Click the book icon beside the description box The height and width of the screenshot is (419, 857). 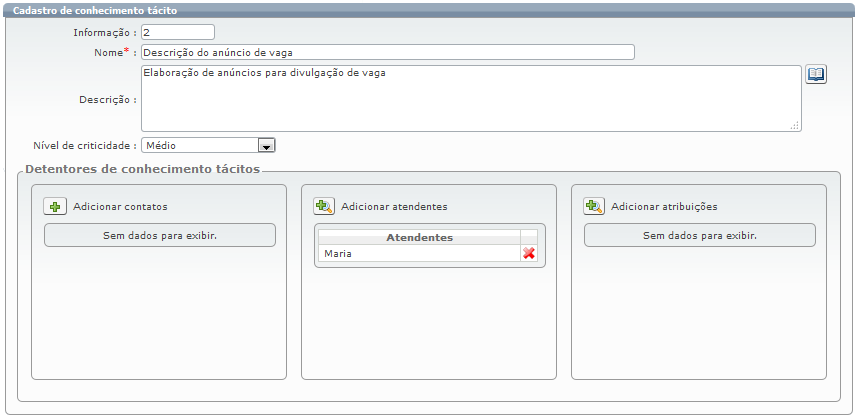[x=816, y=75]
